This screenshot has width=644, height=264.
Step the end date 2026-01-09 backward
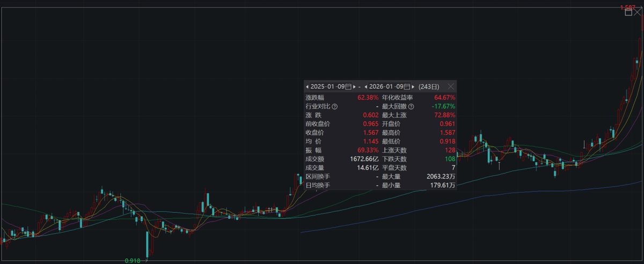tap(365, 87)
